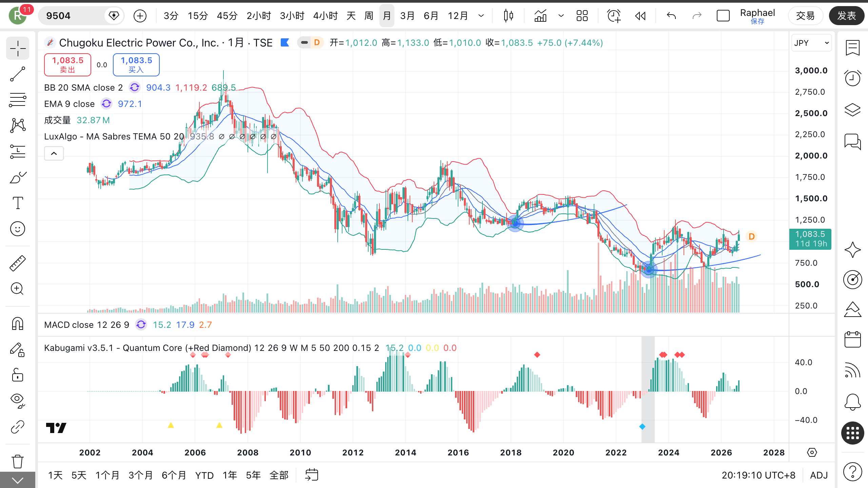The image size is (868, 488).
Task: Select the brush drawing tool
Action: click(x=18, y=177)
